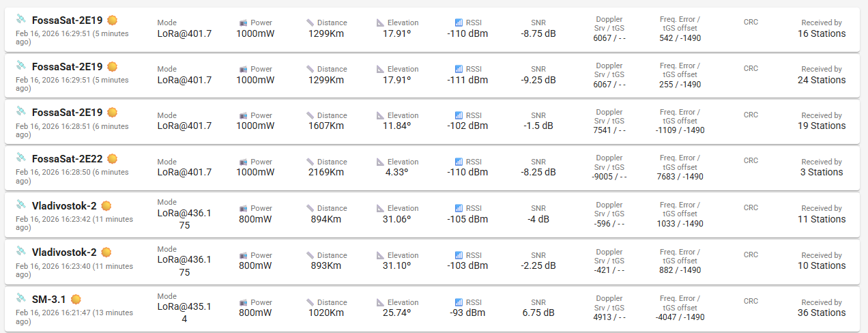Select the FossaSat-2E19 packet with -1.5 dB SNR

point(67,112)
